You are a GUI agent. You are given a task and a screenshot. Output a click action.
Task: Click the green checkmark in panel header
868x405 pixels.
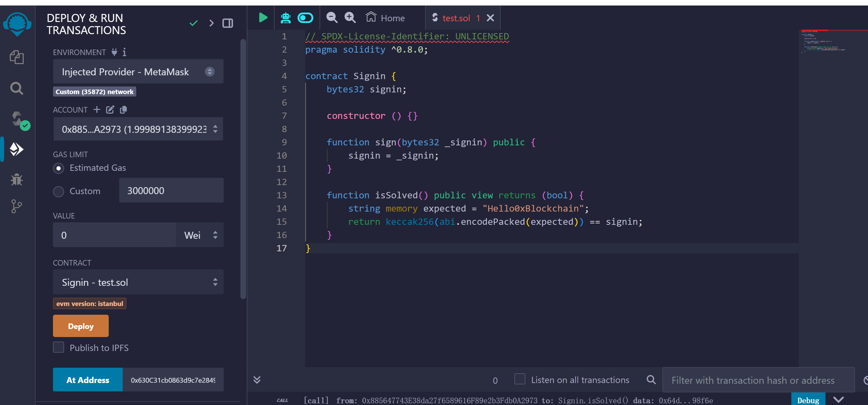[194, 23]
